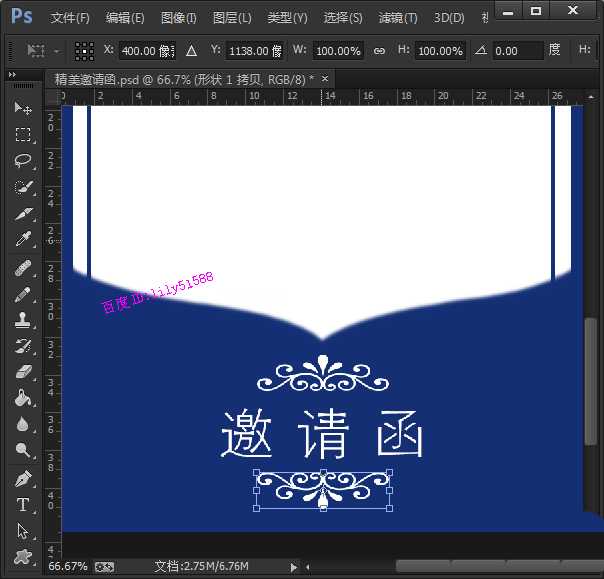Select the Rectangular Marquee tool
This screenshot has width=604, height=579.
point(23,135)
